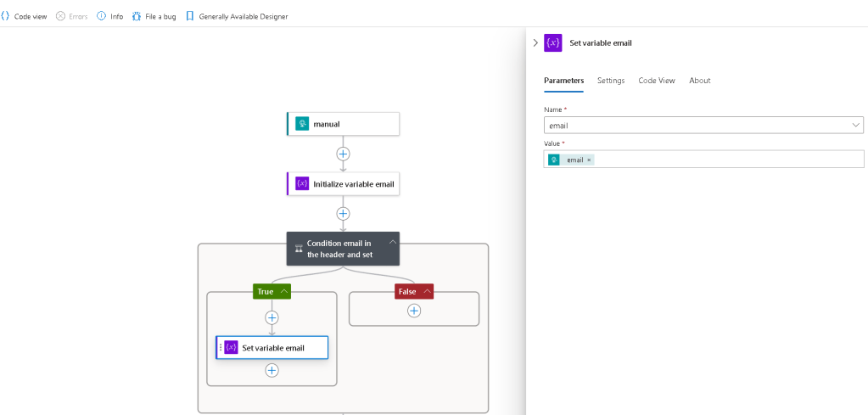Click the panel header variable icon
This screenshot has width=868, height=415.
[553, 42]
